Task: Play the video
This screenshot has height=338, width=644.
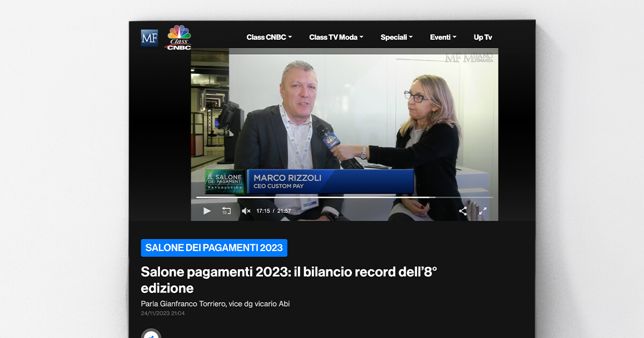Action: tap(207, 211)
